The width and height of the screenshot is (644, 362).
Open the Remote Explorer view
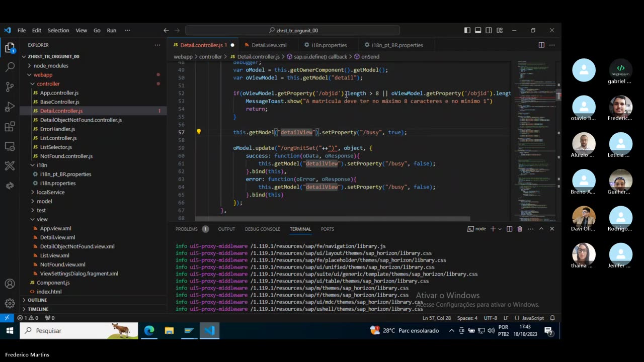pyautogui.click(x=10, y=146)
